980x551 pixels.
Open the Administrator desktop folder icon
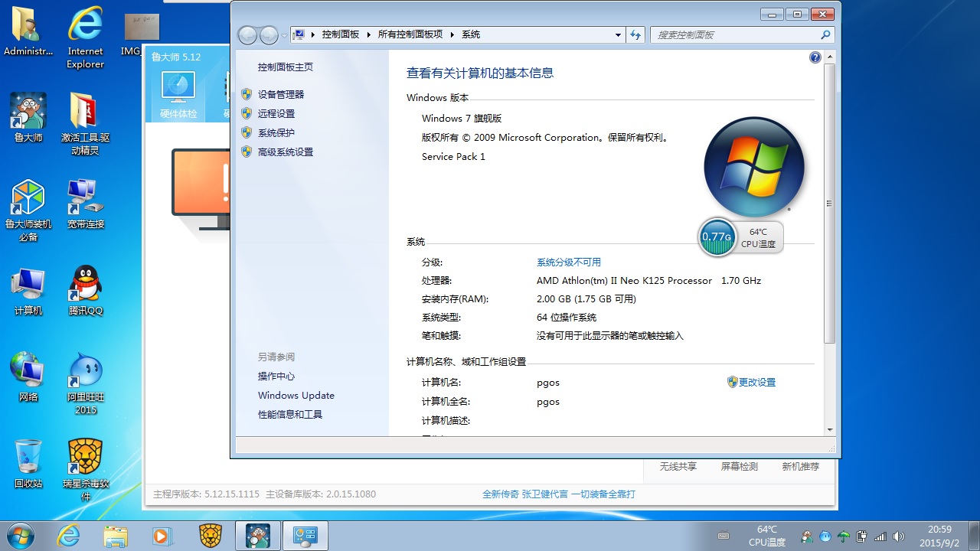point(28,32)
